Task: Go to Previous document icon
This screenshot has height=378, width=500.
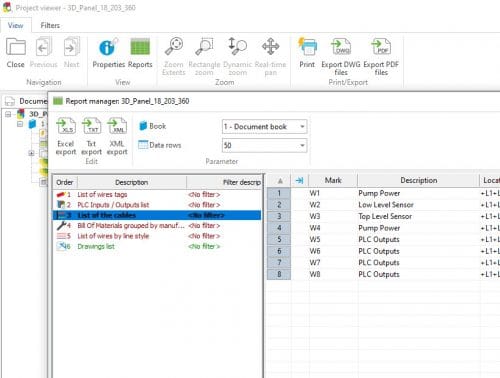Action: pos(43,47)
